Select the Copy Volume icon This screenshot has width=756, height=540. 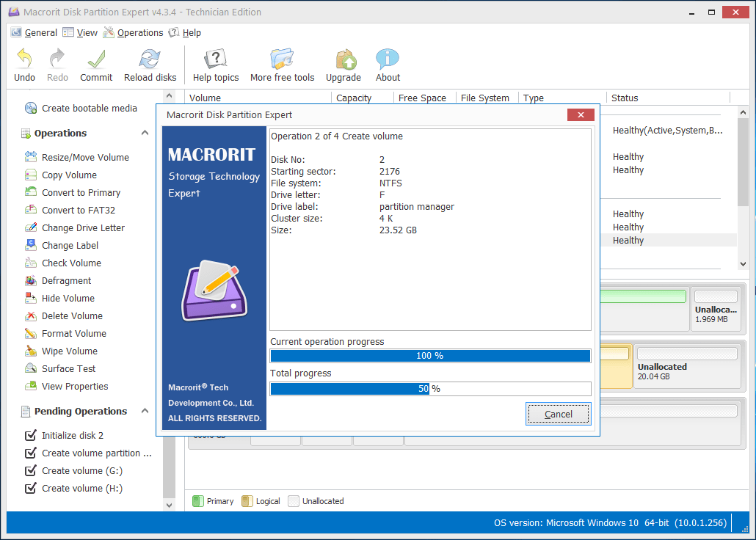click(31, 175)
